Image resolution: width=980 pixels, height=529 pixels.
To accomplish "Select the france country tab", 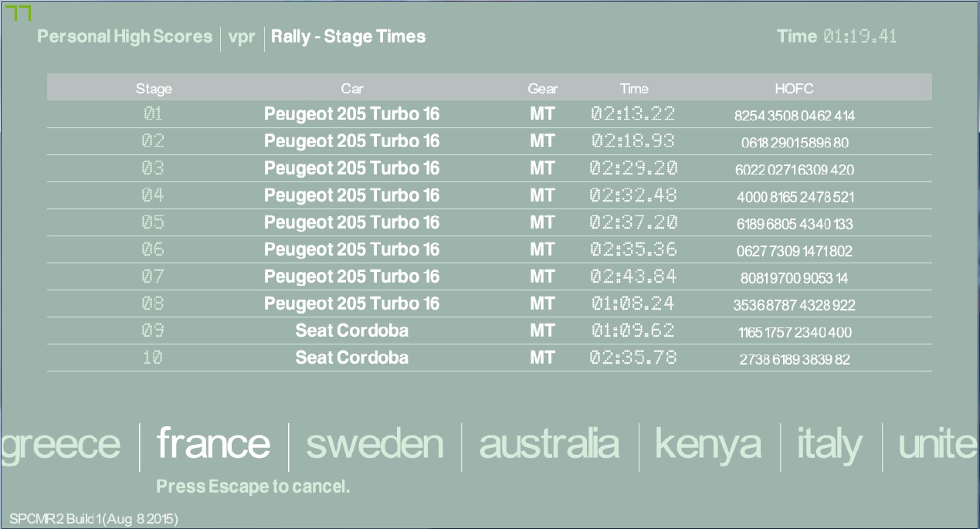I will [213, 444].
